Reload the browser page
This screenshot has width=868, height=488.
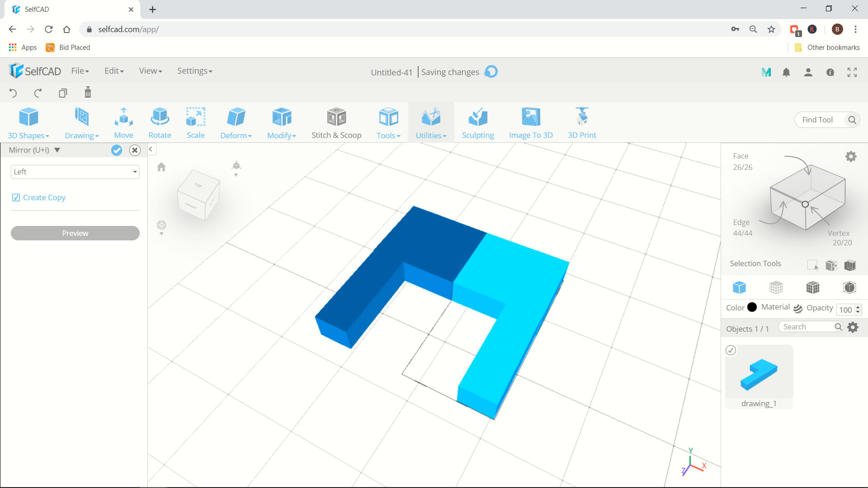point(48,29)
